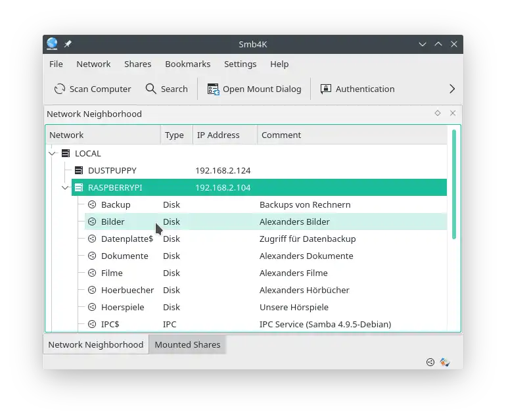
Task: Select the Hoerbuecher share name
Action: 127,291
